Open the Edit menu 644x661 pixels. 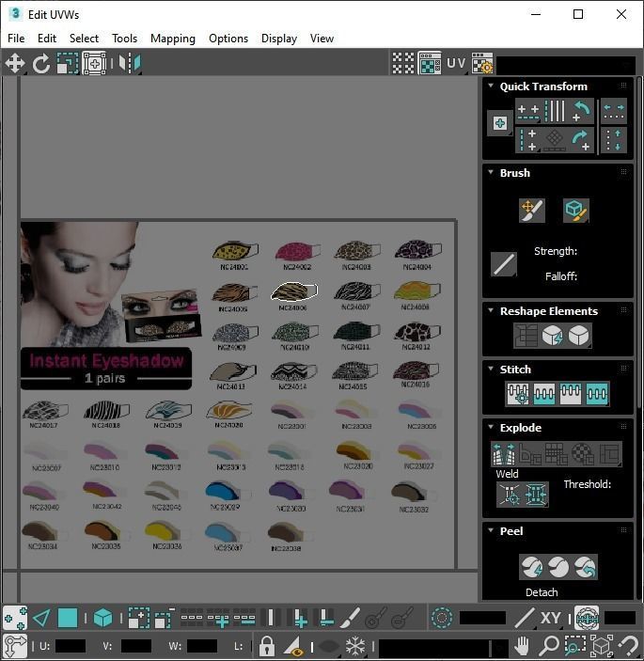pos(47,39)
